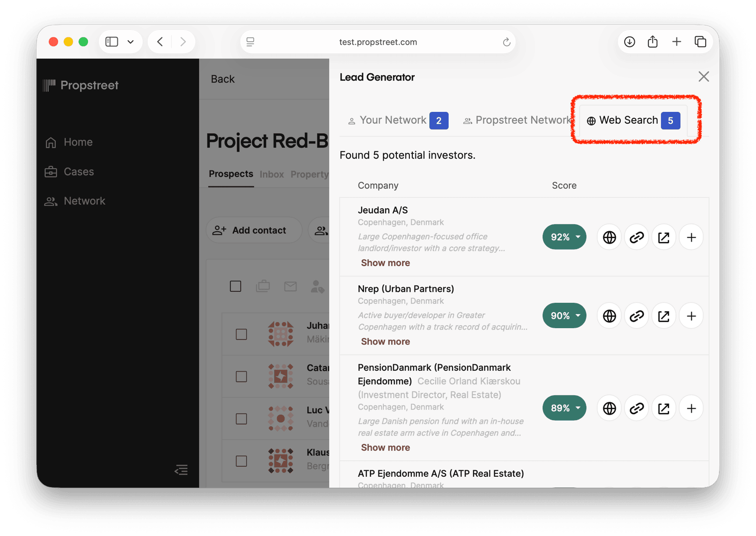
Task: Click the Score column header
Action: 564,185
